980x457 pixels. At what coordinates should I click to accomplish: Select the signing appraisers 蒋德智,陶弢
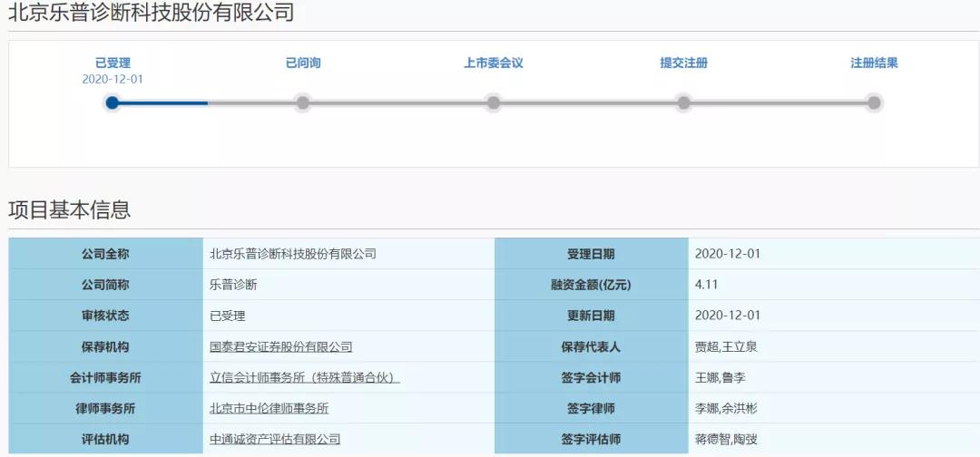(726, 439)
